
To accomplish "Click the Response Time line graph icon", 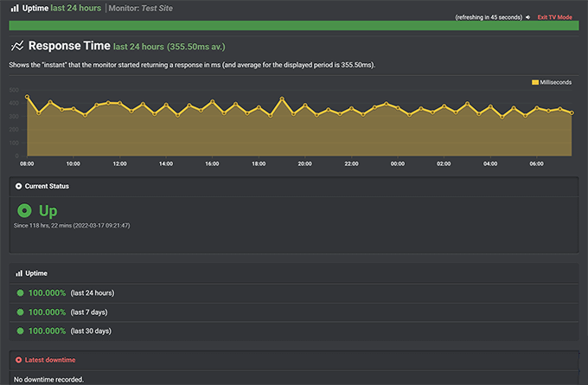I will click(x=17, y=46).
